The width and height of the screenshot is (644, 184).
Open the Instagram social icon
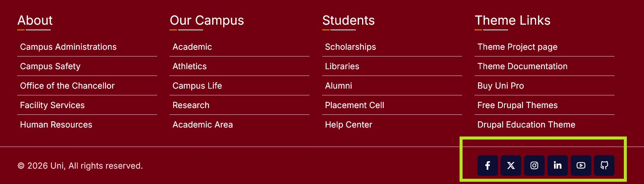534,165
